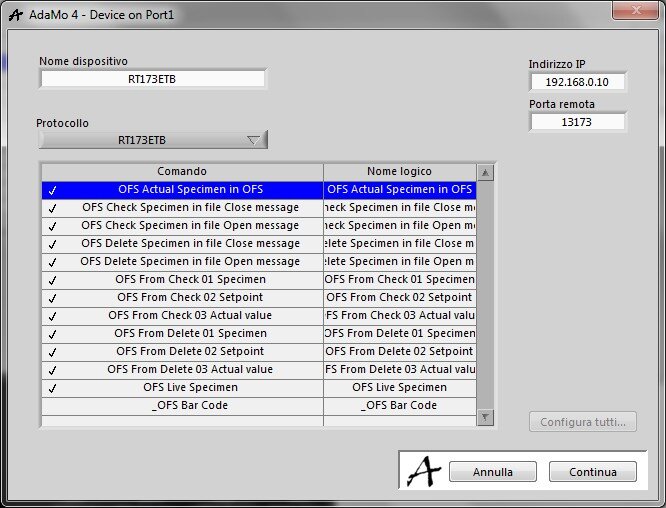Image resolution: width=666 pixels, height=508 pixels.
Task: Click the table's vertical scrollbar track
Action: point(485,295)
